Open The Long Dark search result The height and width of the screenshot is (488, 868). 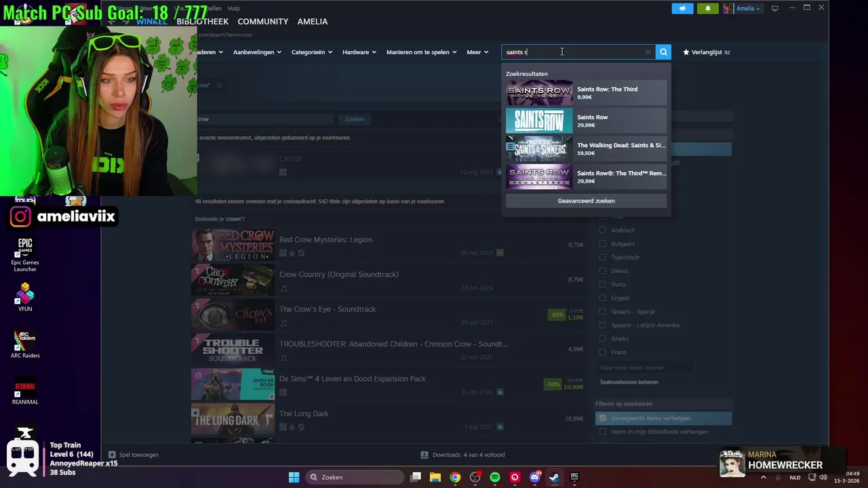pos(388,419)
